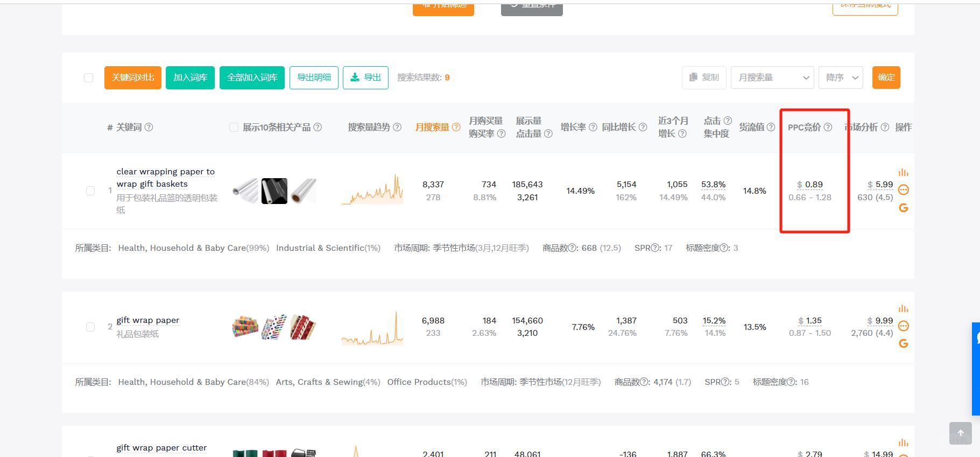Screen dimensions: 980x457
Task: Click 搜索量趋势 column header
Action: tap(369, 128)
